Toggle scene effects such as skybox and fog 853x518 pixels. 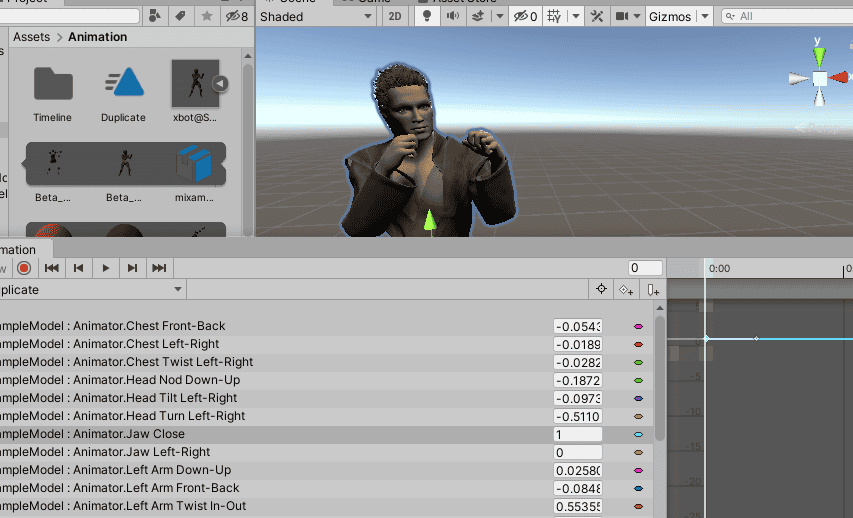click(478, 16)
